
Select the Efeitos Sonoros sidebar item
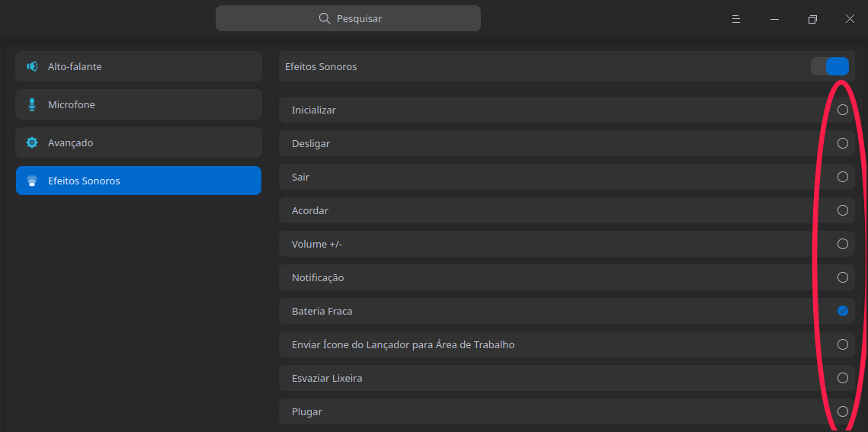coord(139,181)
